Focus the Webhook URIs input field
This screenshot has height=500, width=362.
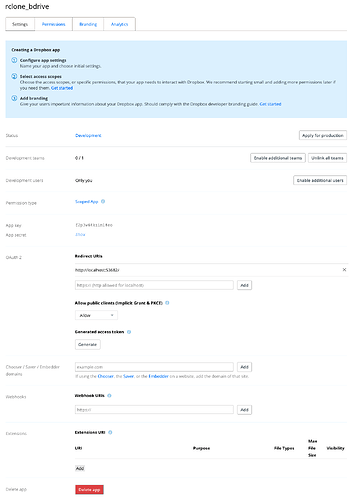154,409
